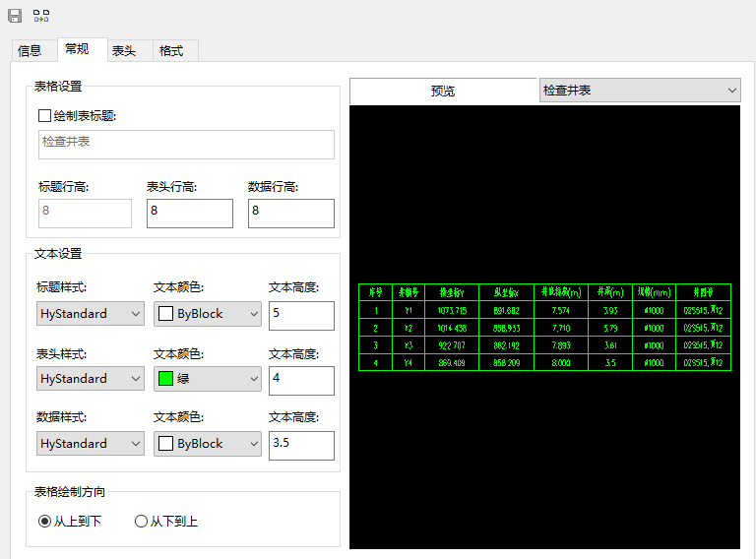Expand the 绿 text color dropdown
756x559 pixels.
pyautogui.click(x=208, y=378)
